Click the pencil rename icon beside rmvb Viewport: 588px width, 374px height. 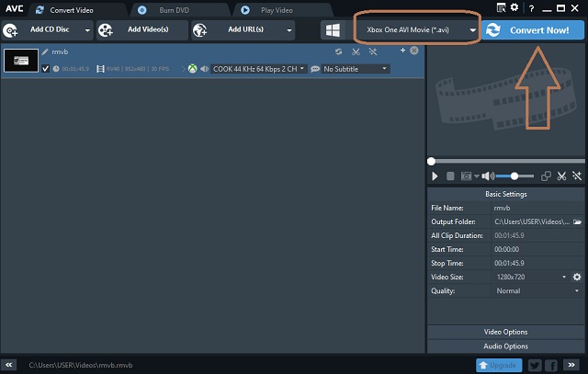(x=45, y=51)
